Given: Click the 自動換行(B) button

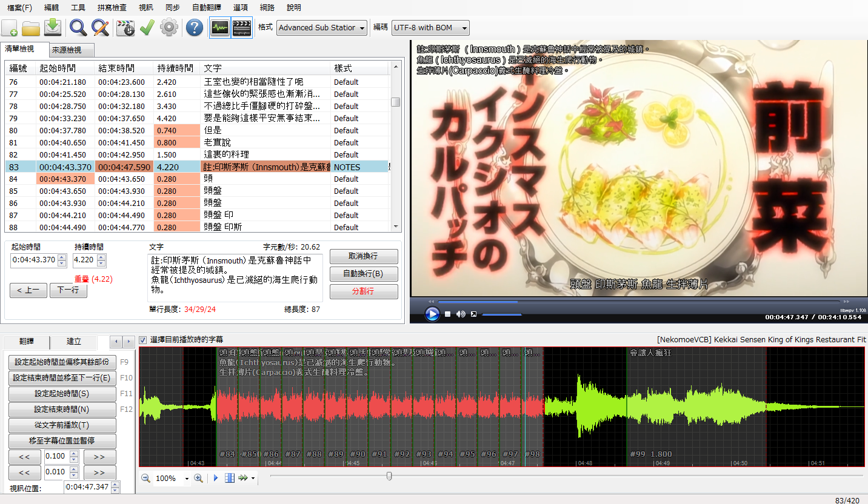Looking at the screenshot, I should coord(364,274).
